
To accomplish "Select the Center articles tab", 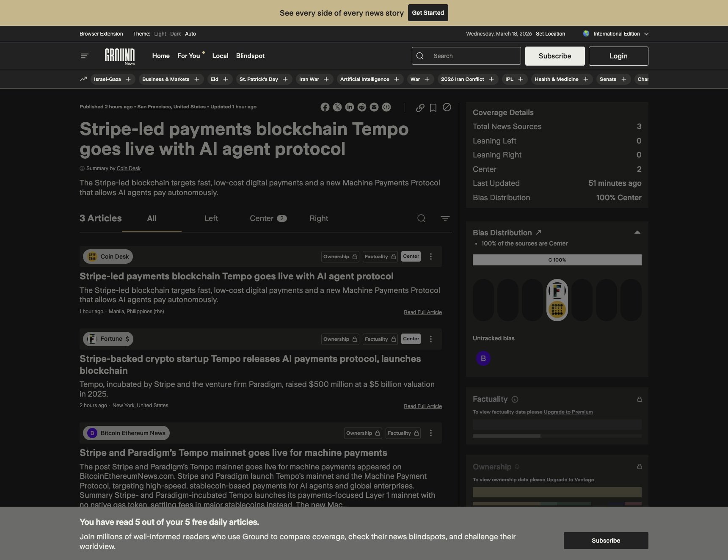I will 268,218.
